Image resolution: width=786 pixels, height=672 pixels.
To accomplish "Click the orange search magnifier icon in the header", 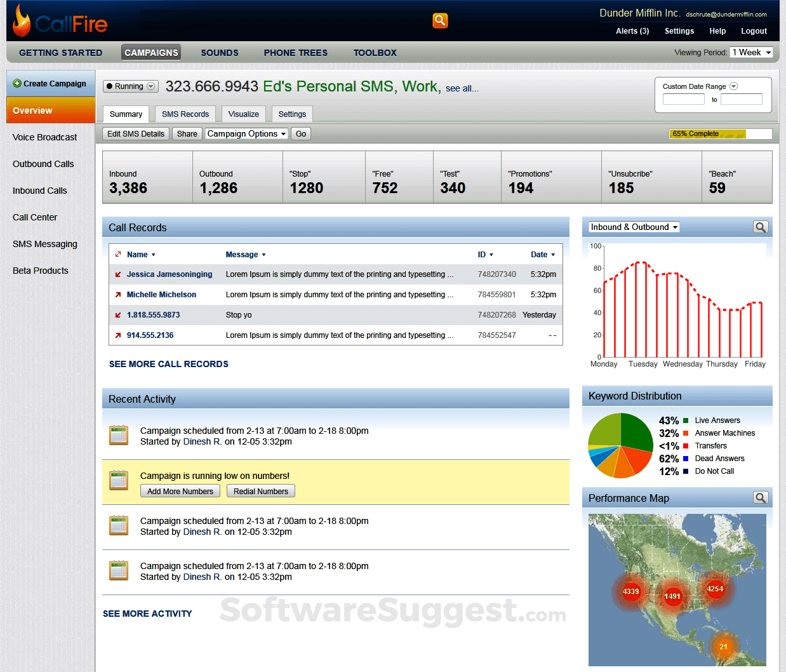I will [440, 20].
